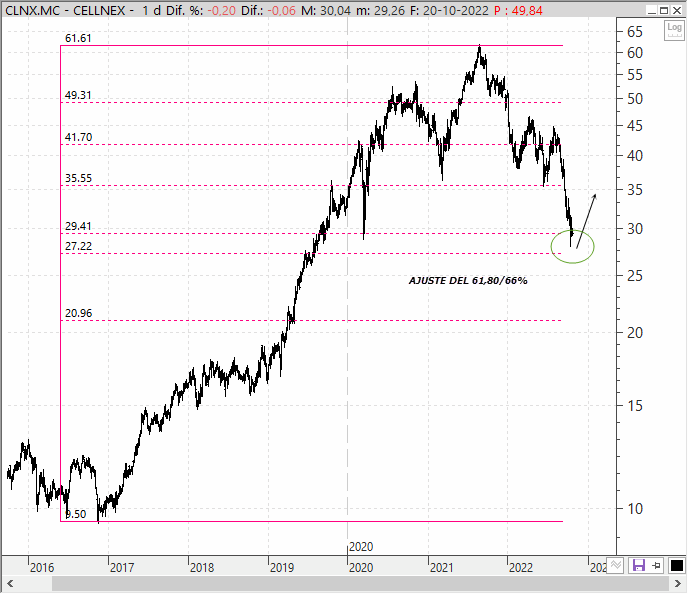
Task: Click the 30 price axis label
Action: pyautogui.click(x=635, y=229)
